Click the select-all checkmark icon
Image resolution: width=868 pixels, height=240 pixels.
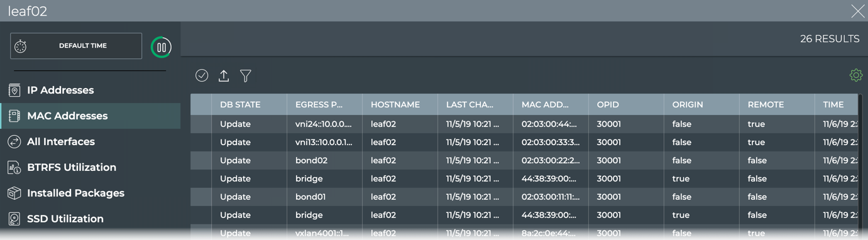(202, 75)
